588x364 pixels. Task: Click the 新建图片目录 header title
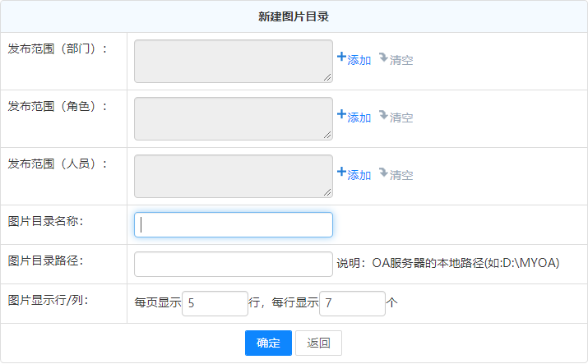[x=294, y=16]
